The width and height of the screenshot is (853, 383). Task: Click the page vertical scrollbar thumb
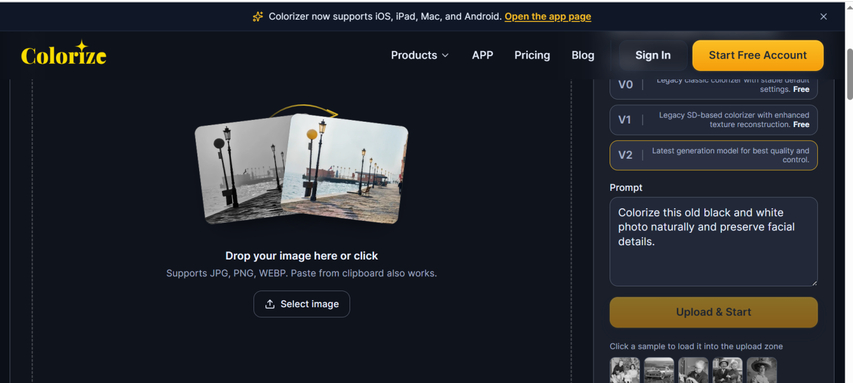pos(849,74)
